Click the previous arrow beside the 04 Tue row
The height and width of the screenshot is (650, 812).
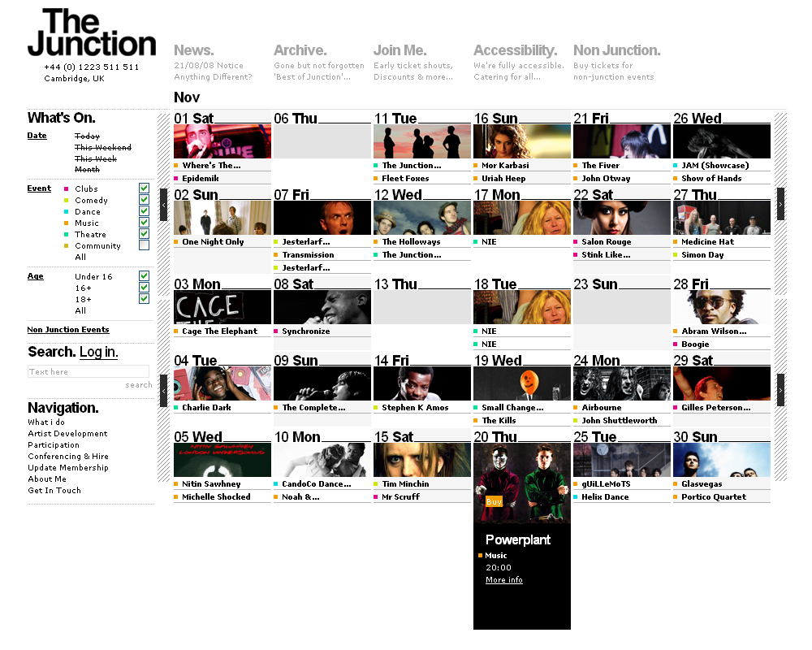coord(164,390)
